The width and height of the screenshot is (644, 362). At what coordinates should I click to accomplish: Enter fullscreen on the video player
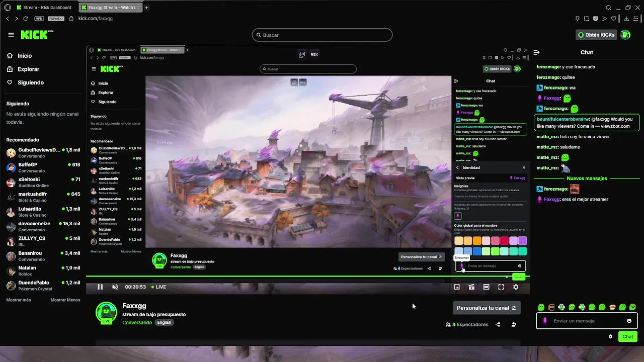(x=501, y=287)
